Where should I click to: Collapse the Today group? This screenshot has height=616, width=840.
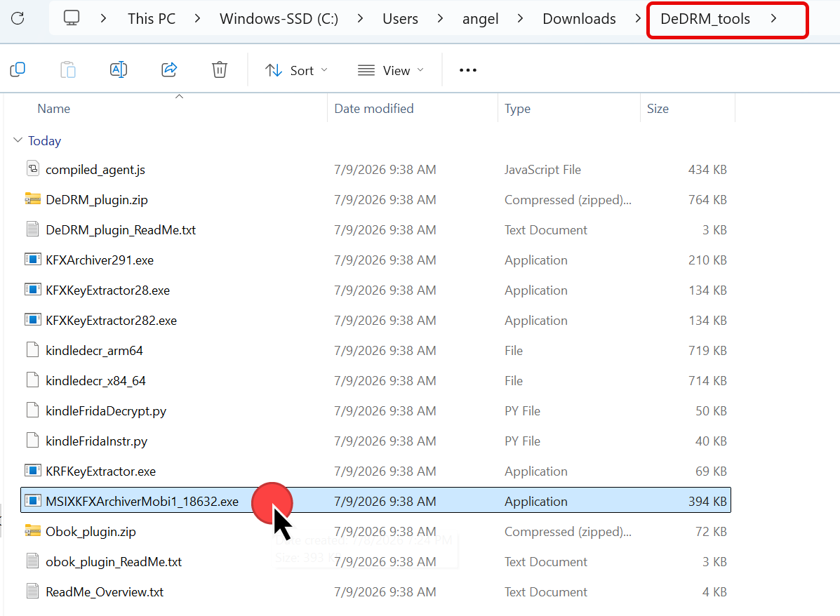[18, 140]
